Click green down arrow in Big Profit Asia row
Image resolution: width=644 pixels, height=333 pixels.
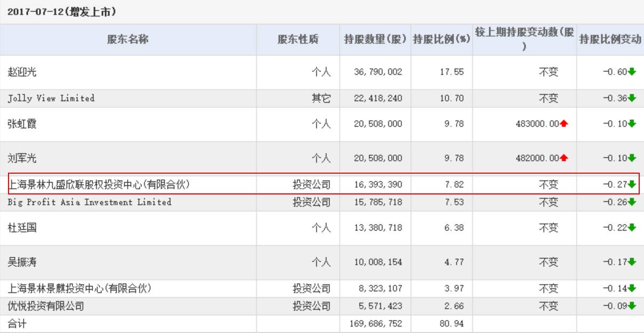tap(632, 202)
